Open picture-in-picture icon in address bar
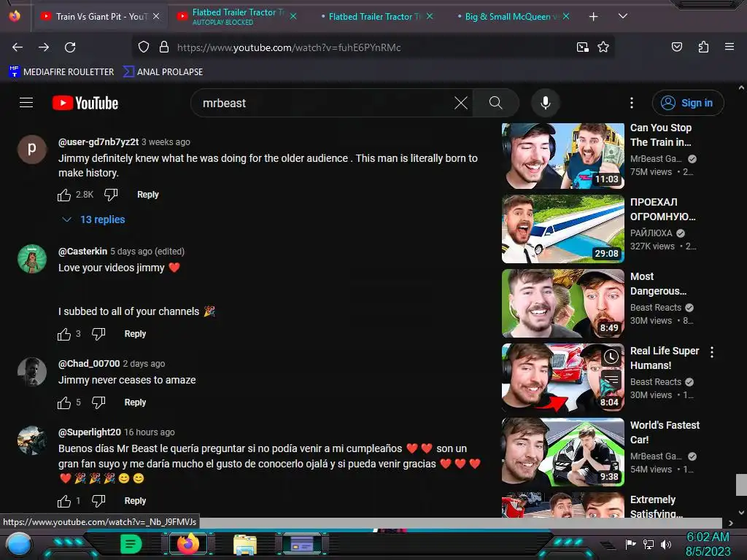The image size is (747, 560). click(x=582, y=47)
